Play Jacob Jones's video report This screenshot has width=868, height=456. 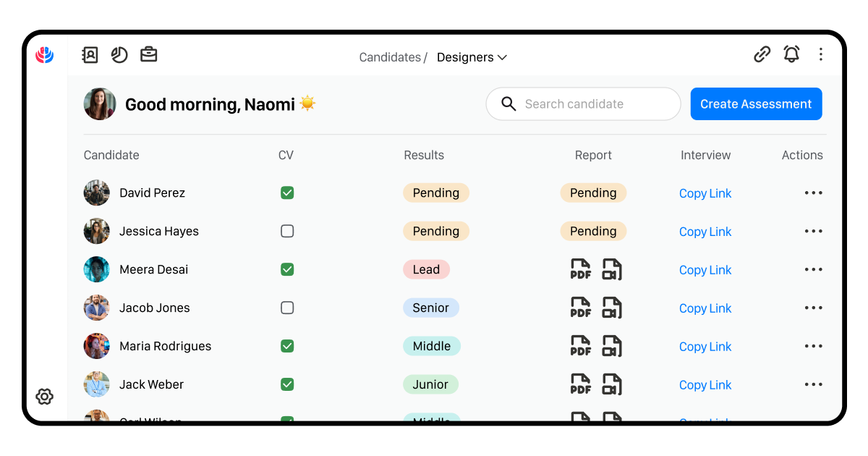[x=613, y=308]
